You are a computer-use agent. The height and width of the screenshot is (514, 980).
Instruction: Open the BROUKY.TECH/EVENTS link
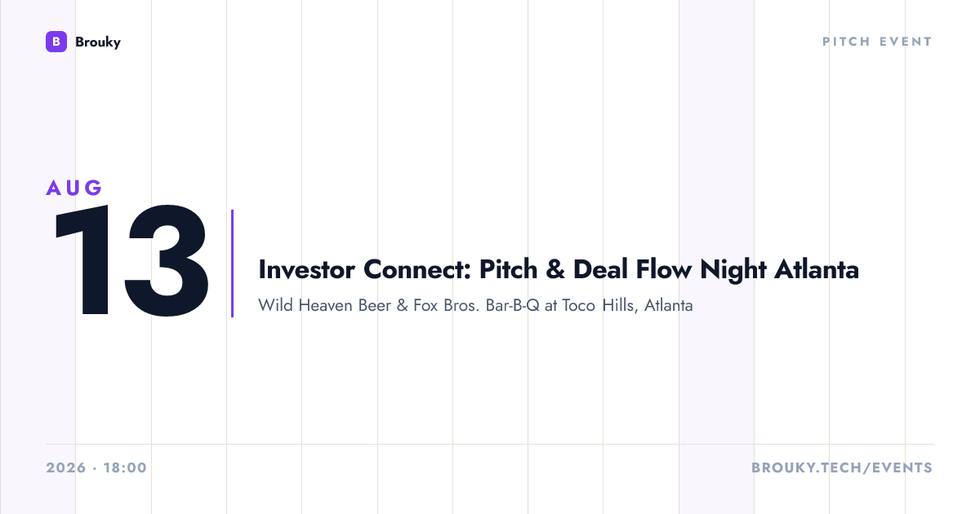click(x=842, y=468)
